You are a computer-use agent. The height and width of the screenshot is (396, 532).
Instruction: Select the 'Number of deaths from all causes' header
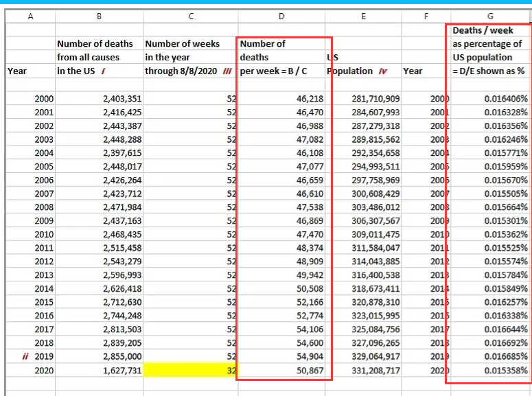100,58
